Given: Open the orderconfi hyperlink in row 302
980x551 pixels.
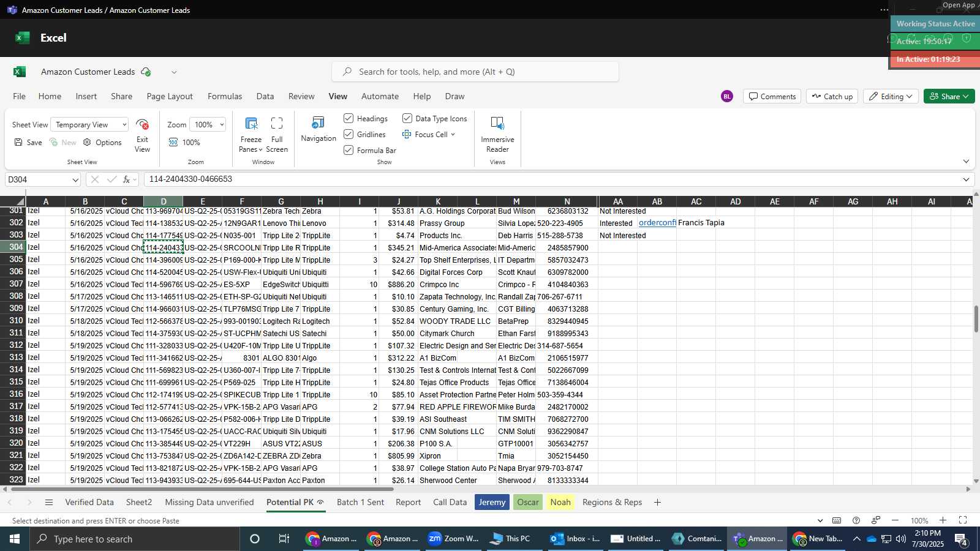Looking at the screenshot, I should pyautogui.click(x=657, y=223).
